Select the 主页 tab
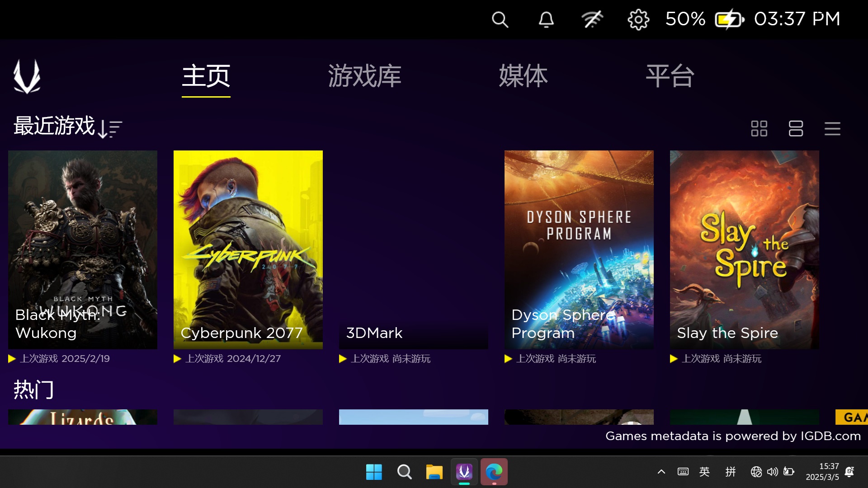 click(x=206, y=76)
